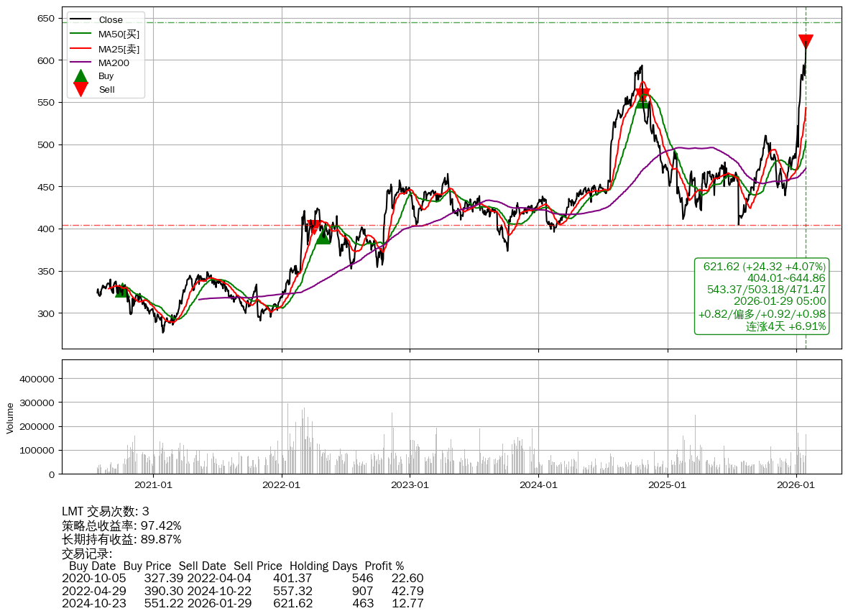The height and width of the screenshot is (616, 848).
Task: Select the MA25[卖] legend label
Action: click(x=119, y=49)
